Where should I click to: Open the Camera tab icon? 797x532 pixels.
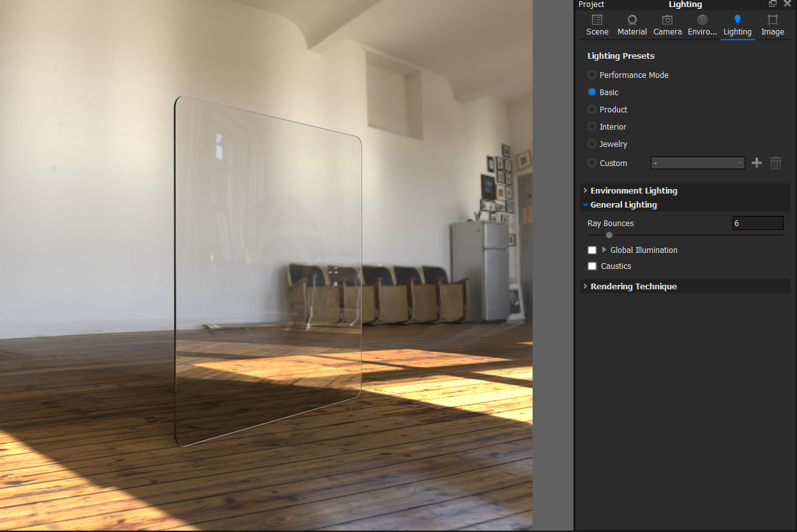[667, 20]
